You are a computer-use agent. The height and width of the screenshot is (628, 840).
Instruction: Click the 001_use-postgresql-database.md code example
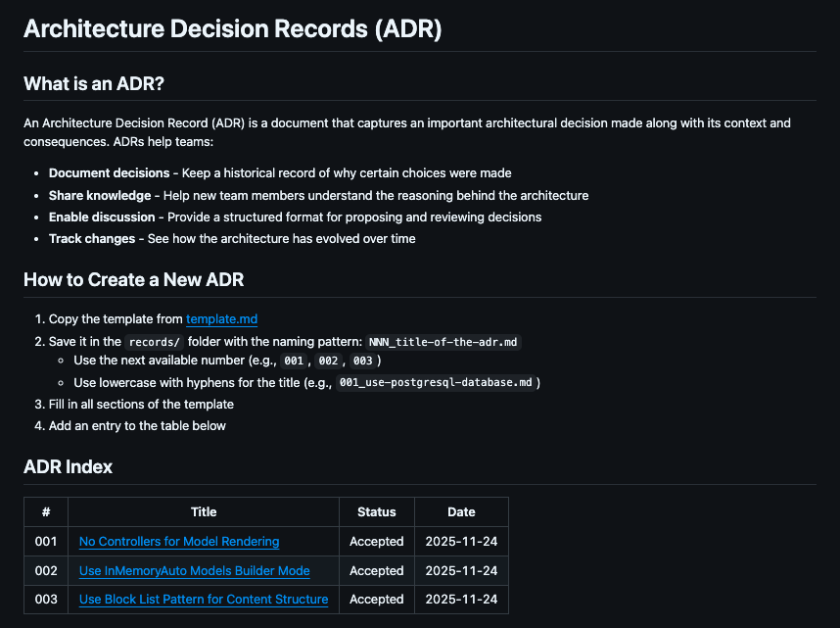(435, 383)
